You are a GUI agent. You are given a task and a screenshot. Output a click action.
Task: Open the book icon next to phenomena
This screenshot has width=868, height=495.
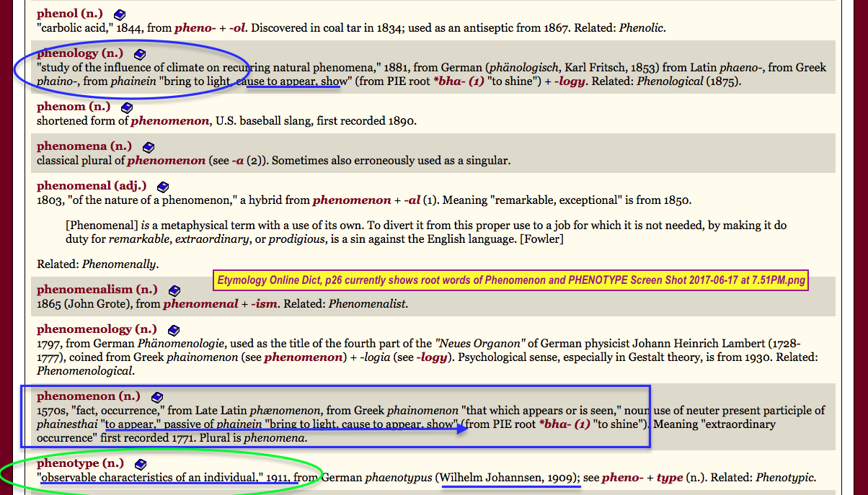pyautogui.click(x=149, y=147)
